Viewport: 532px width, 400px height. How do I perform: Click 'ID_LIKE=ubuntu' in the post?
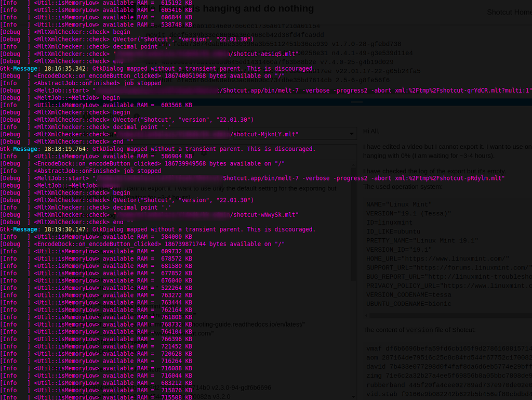click(x=393, y=231)
